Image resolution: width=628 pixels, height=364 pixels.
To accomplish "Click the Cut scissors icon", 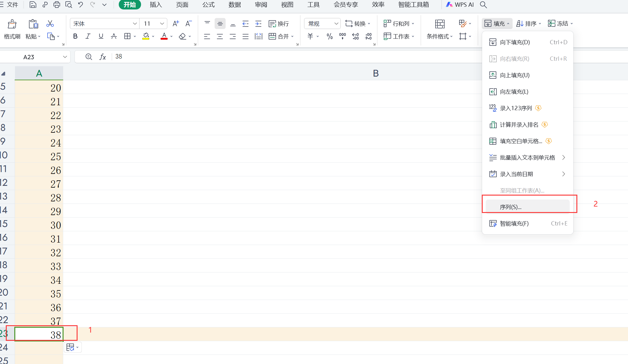I will [x=50, y=23].
